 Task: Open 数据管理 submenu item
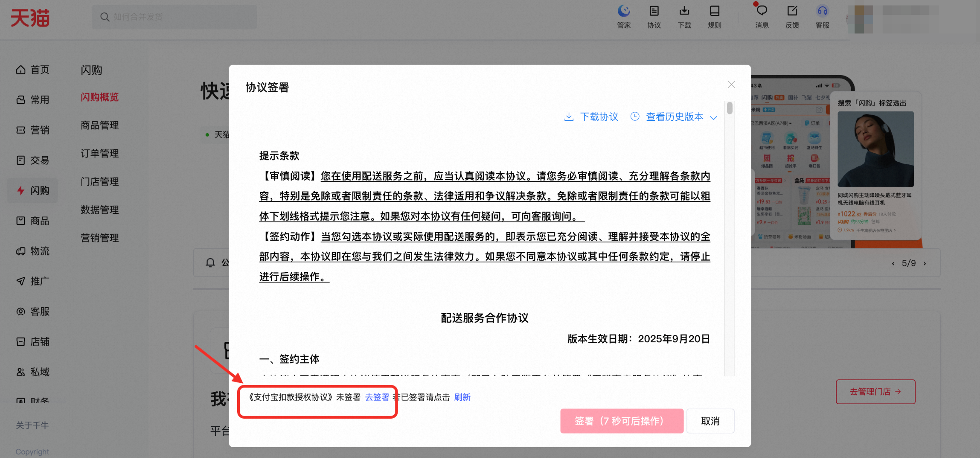tap(99, 210)
